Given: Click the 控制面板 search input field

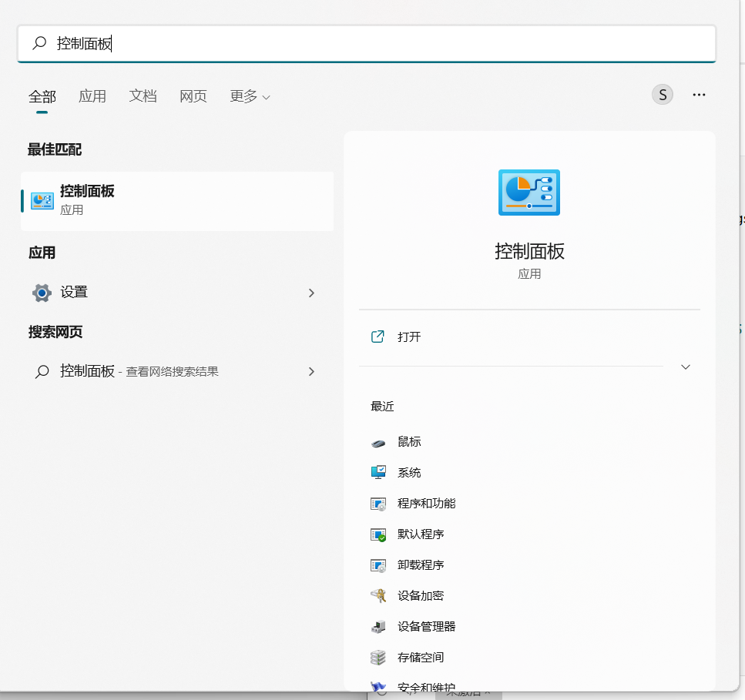Looking at the screenshot, I should tap(367, 43).
